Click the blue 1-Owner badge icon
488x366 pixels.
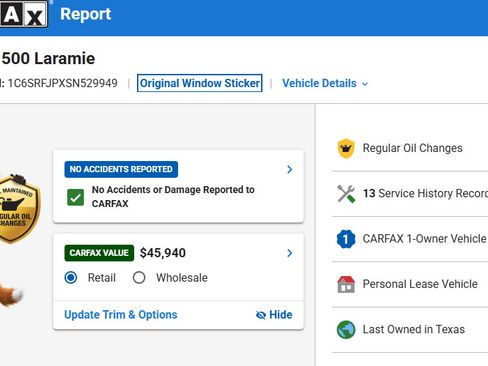click(346, 239)
